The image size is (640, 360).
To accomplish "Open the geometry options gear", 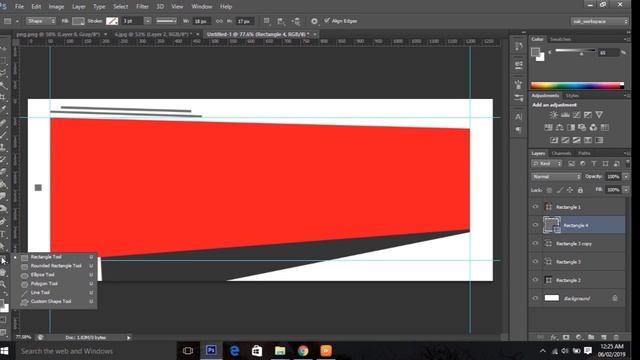I will point(314,21).
